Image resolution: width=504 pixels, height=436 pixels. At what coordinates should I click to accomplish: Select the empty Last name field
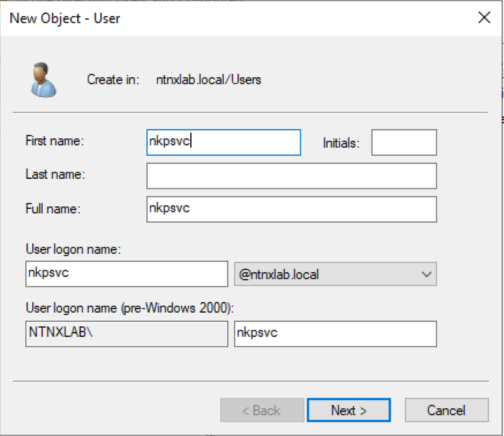291,176
